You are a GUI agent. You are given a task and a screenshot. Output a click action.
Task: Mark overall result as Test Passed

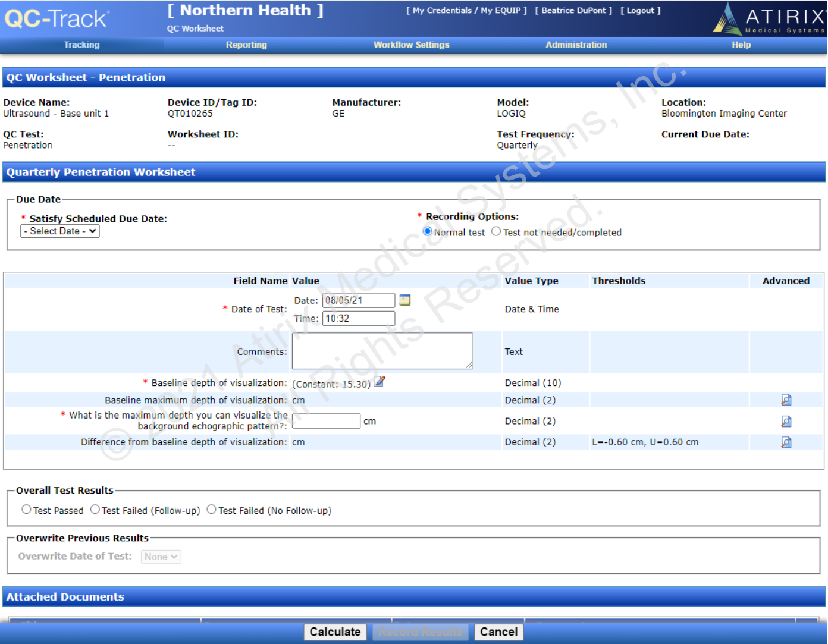coord(26,510)
